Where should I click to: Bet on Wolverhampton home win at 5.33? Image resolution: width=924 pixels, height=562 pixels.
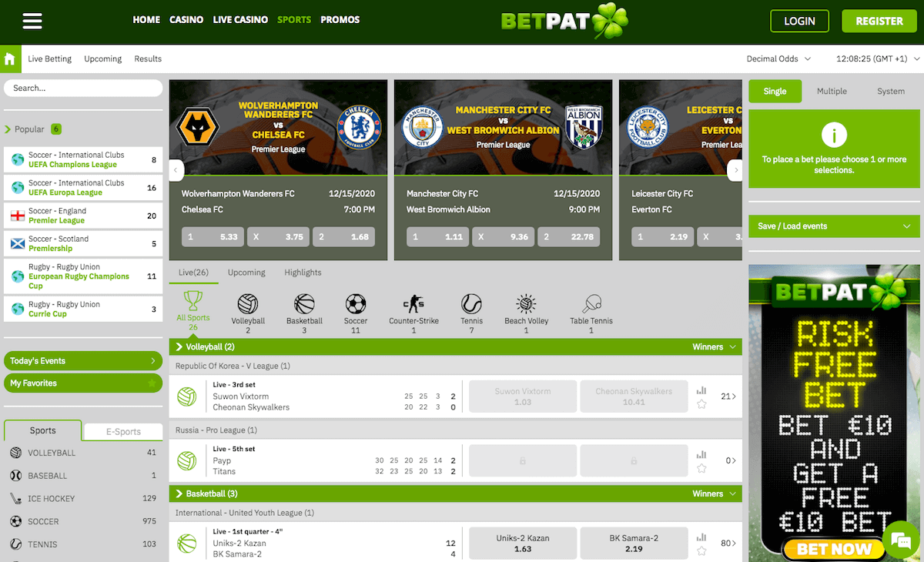coord(213,237)
